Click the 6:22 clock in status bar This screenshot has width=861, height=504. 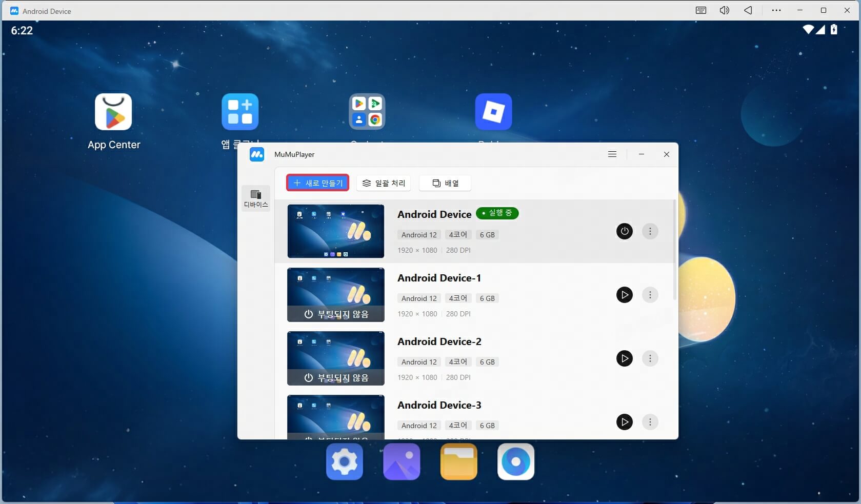coord(22,30)
